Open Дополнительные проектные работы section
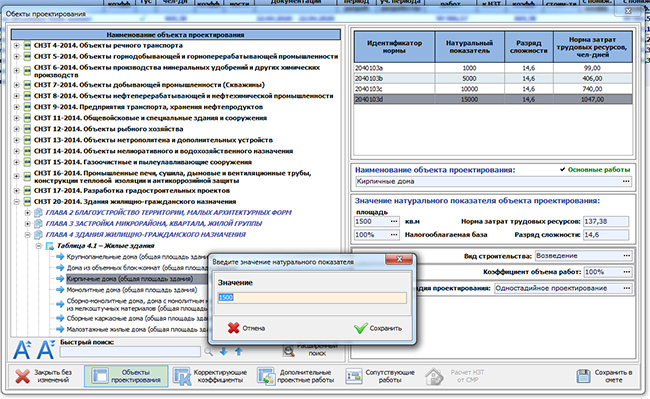650x399 pixels. (x=296, y=376)
